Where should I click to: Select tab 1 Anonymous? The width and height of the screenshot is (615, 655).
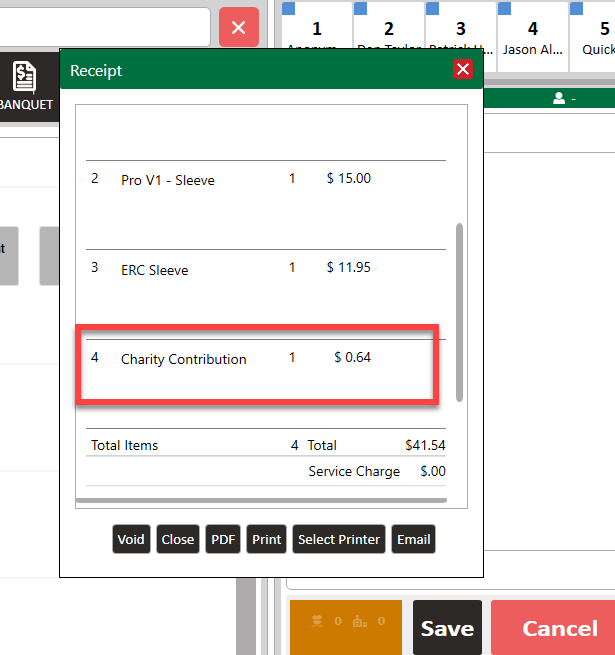317,36
